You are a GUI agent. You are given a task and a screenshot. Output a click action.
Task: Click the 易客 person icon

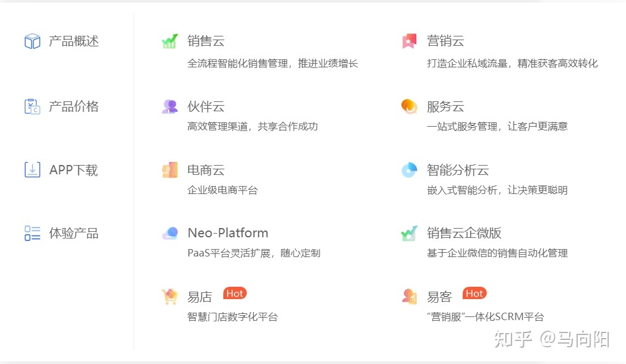click(x=409, y=297)
